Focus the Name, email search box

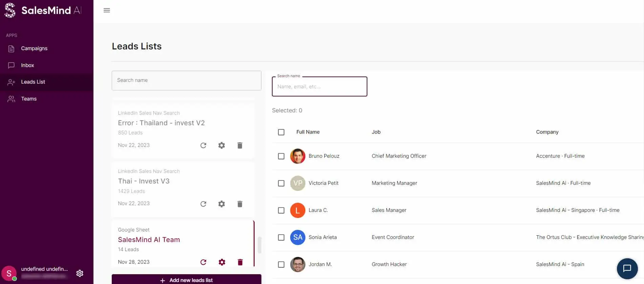320,87
